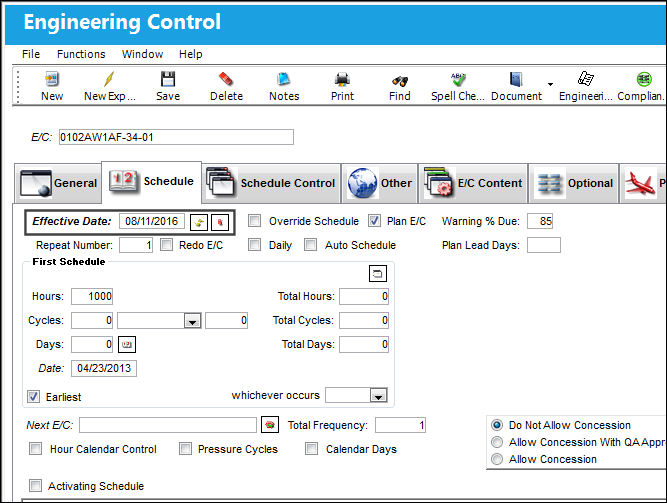Image resolution: width=667 pixels, height=503 pixels.
Task: Click the Warning % Due field
Action: (x=540, y=221)
